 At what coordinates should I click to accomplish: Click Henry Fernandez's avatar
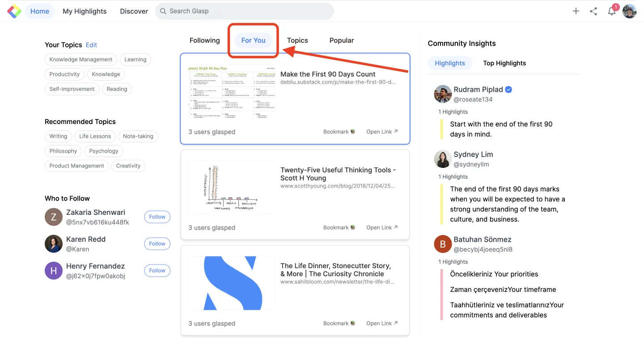click(54, 270)
